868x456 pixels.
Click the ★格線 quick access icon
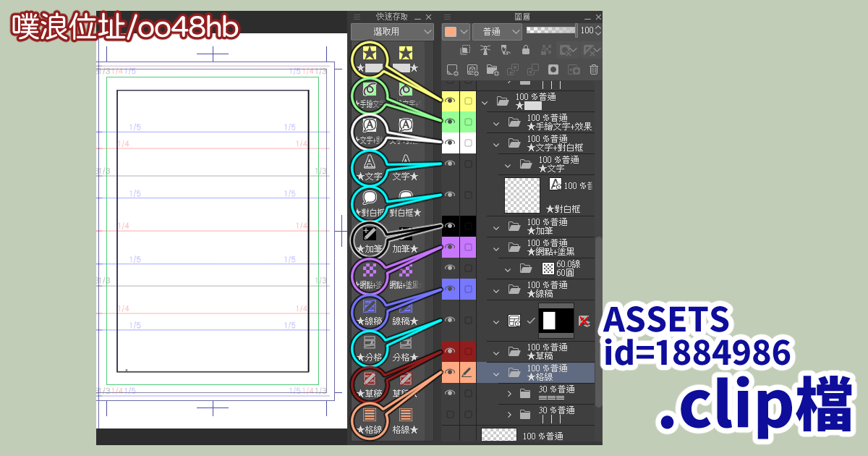pos(370,417)
